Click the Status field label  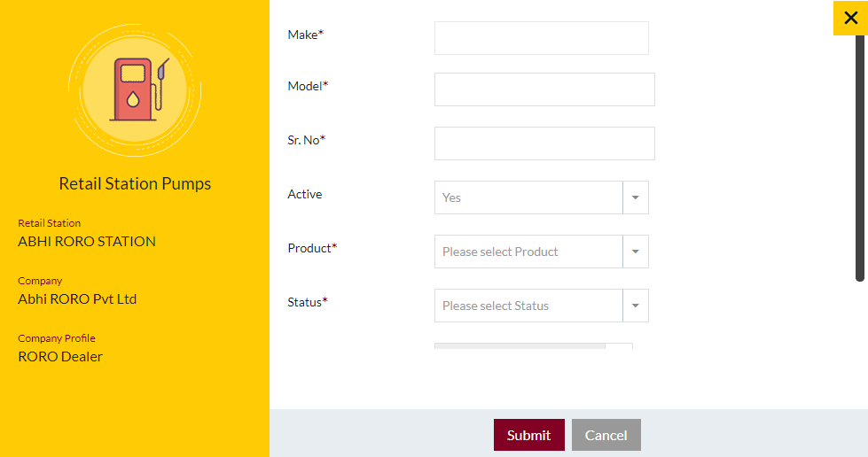308,302
